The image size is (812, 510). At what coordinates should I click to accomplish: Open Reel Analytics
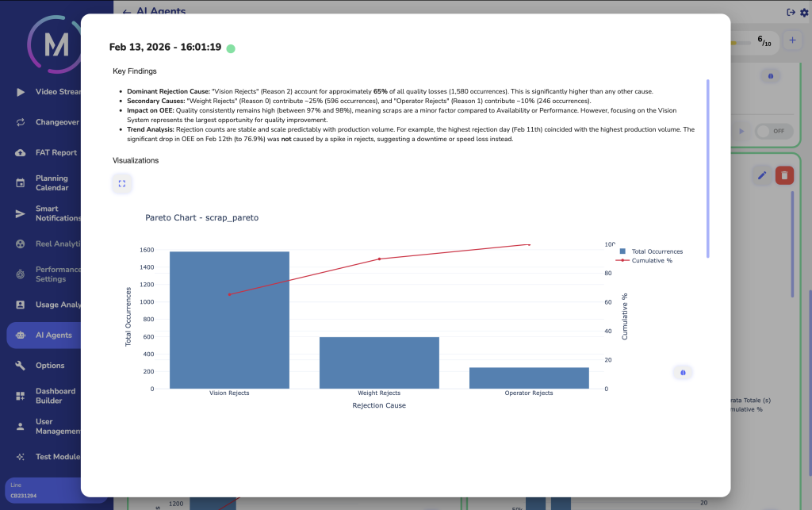coord(48,243)
